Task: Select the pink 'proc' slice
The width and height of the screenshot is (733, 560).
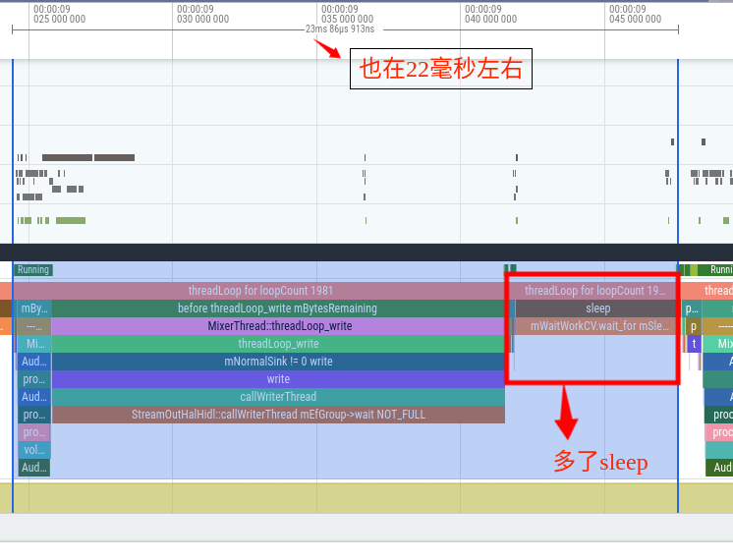Action: 719,432
